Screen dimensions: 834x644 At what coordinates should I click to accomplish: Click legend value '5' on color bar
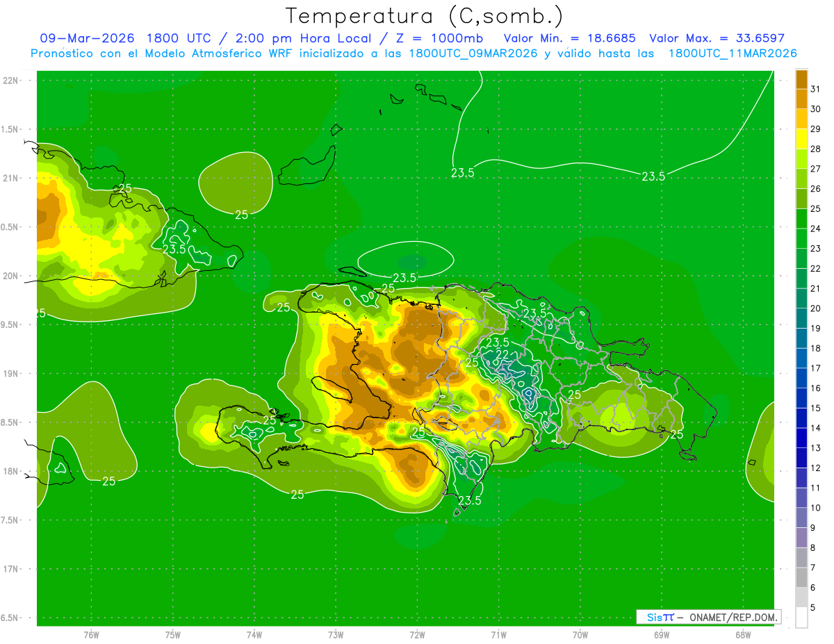(x=812, y=608)
